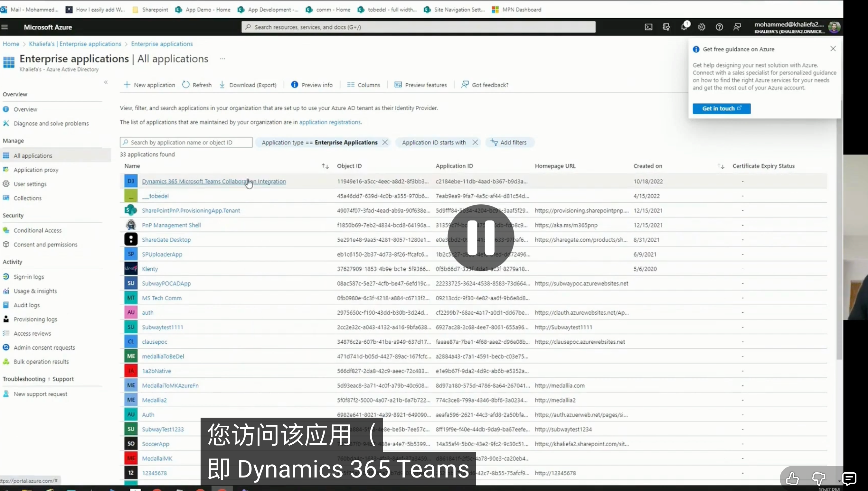The height and width of the screenshot is (491, 868).
Task: Open Diagnose and solve problems
Action: click(51, 124)
